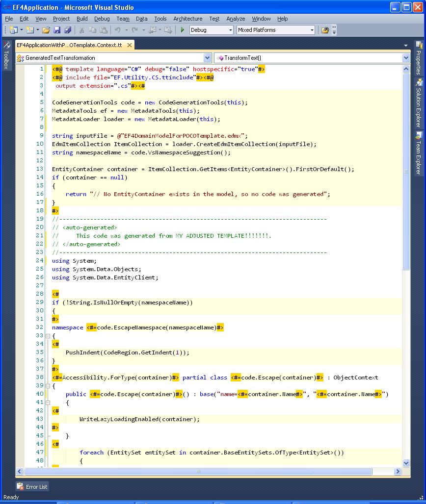Open the Test menu
This screenshot has height=504, width=426.
pyautogui.click(x=214, y=19)
